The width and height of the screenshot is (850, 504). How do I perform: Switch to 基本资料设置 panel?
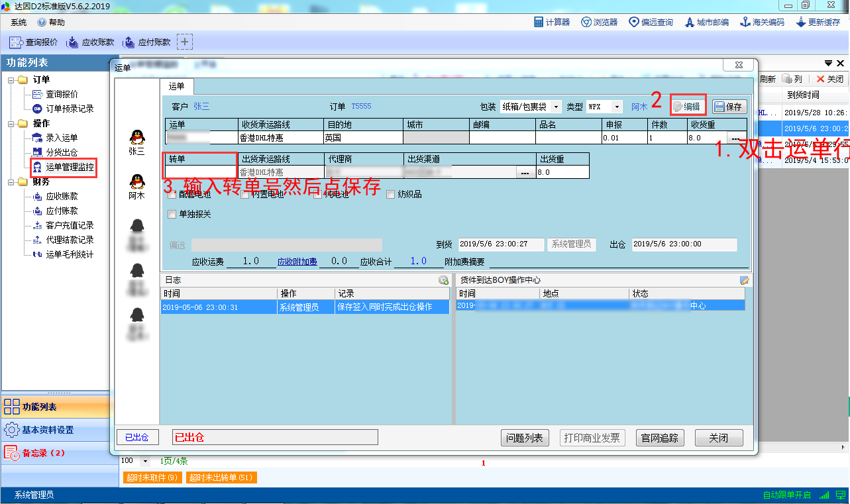48,430
